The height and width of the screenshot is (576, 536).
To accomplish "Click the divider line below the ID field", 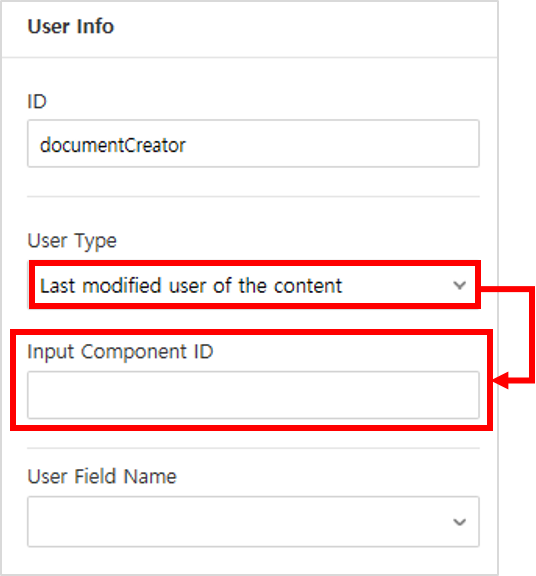I will (x=253, y=197).
